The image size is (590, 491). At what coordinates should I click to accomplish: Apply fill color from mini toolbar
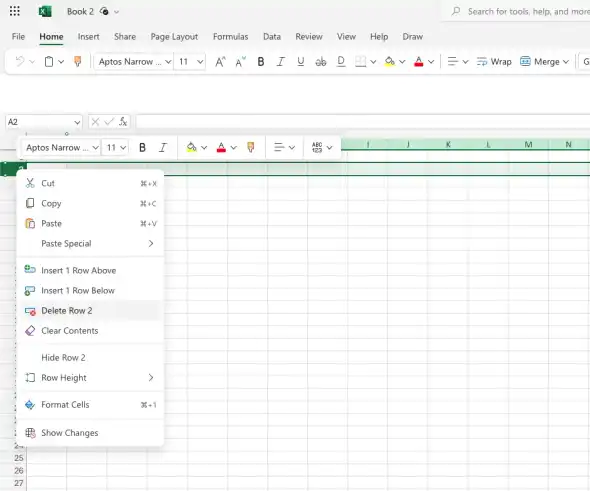pyautogui.click(x=192, y=147)
